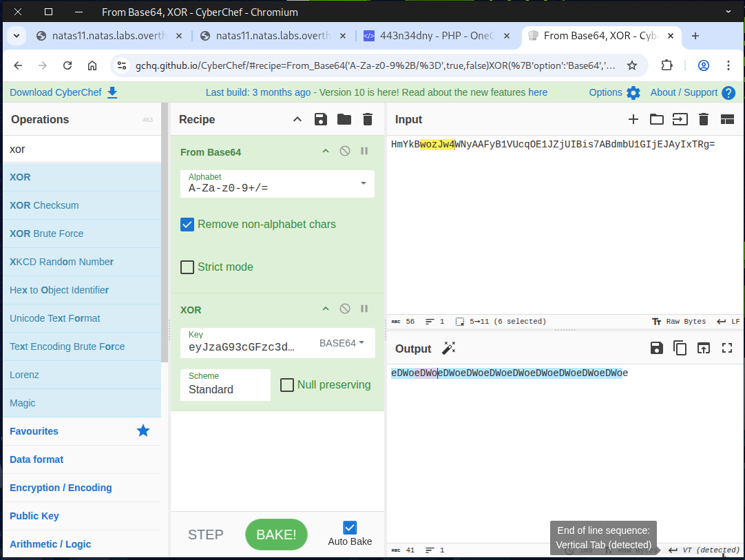Screen dimensions: 745x560
Task: Uncheck Remove non-alphabet chars
Action: coord(187,225)
